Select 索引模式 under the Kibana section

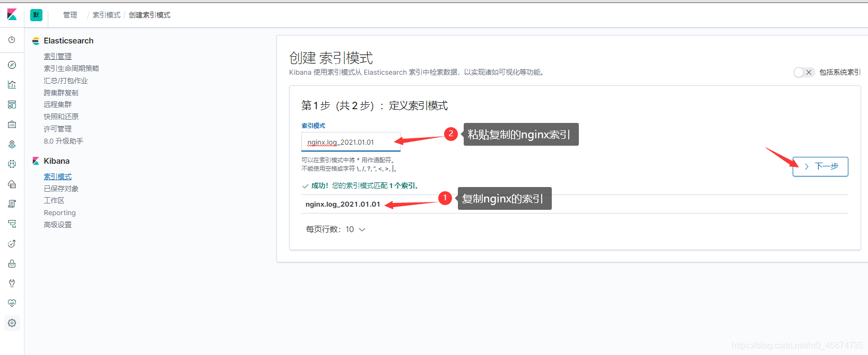click(x=57, y=176)
